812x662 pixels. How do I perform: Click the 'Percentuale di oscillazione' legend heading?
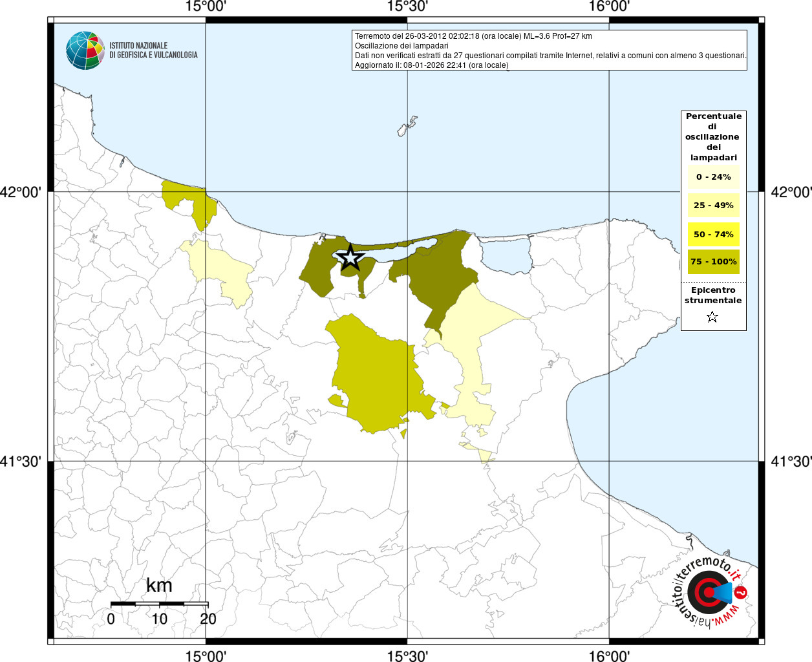click(x=713, y=136)
